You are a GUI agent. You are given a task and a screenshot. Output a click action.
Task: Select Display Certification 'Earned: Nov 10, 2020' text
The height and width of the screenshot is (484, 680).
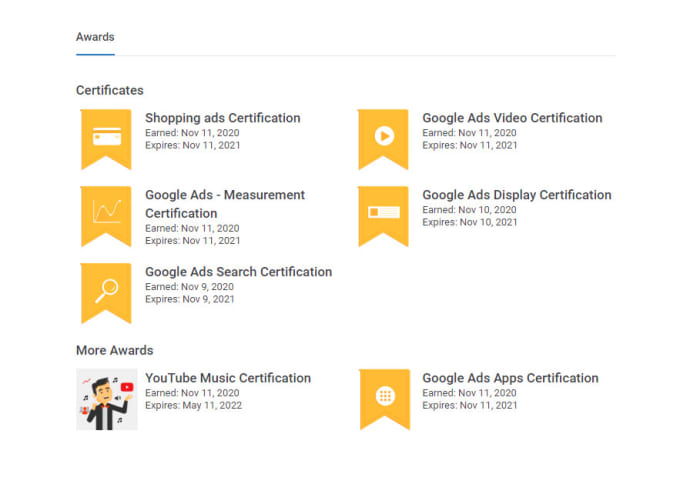click(x=469, y=210)
